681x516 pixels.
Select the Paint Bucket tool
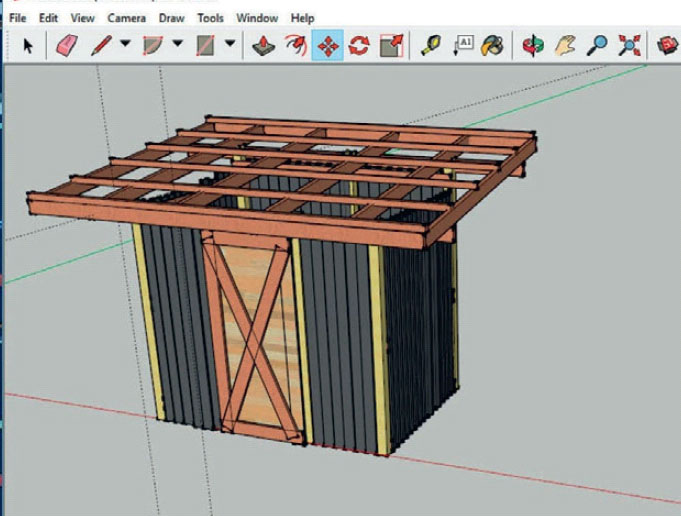492,45
